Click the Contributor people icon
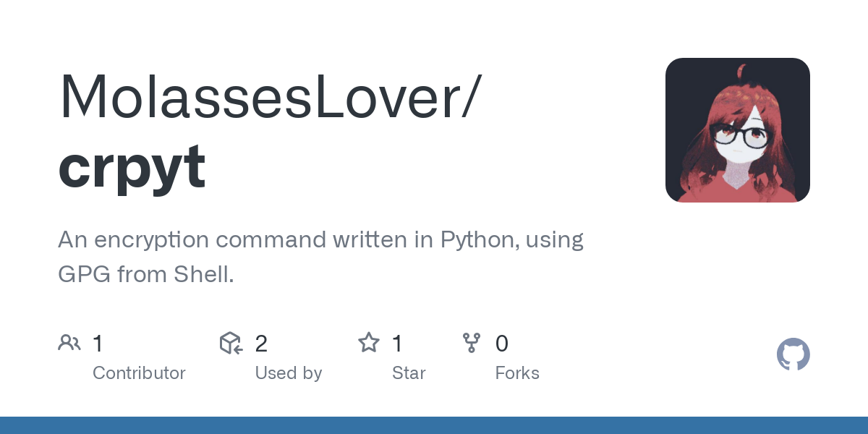 pyautogui.click(x=69, y=343)
